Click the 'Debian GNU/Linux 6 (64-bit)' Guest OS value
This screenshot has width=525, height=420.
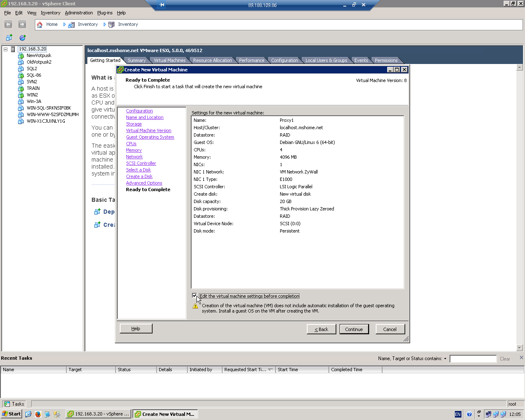click(x=307, y=142)
